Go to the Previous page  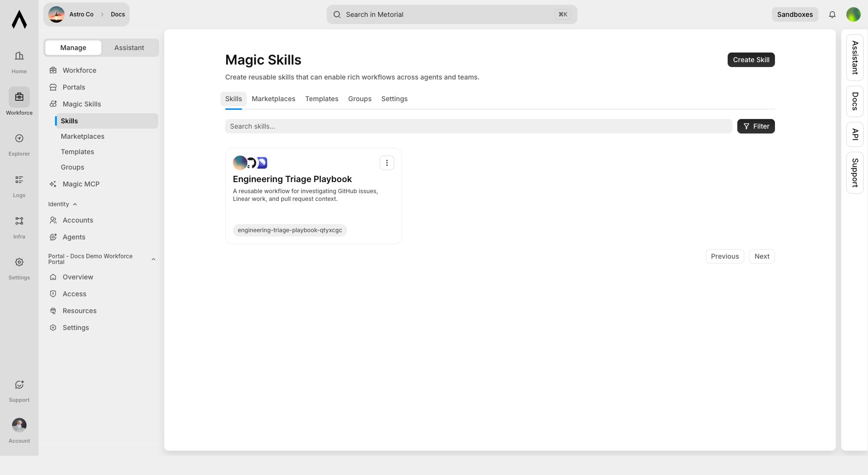point(725,256)
